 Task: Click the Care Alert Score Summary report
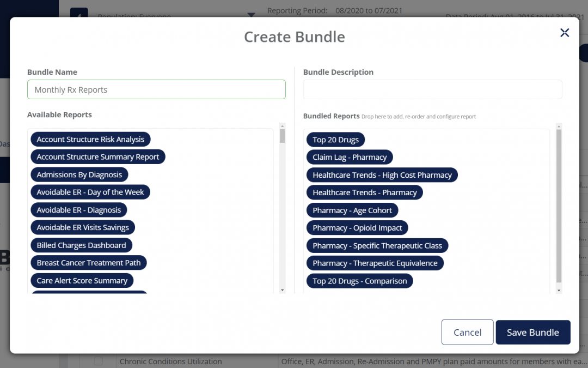coord(82,281)
